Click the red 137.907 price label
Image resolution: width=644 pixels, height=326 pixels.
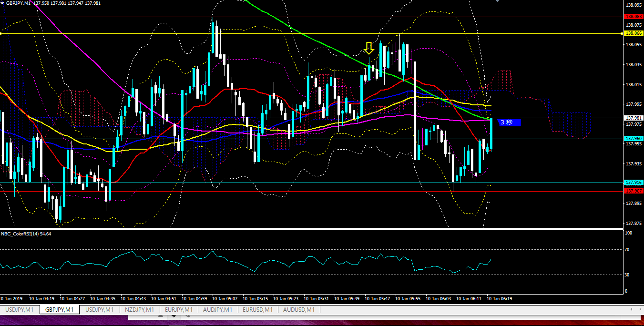tap(633, 191)
